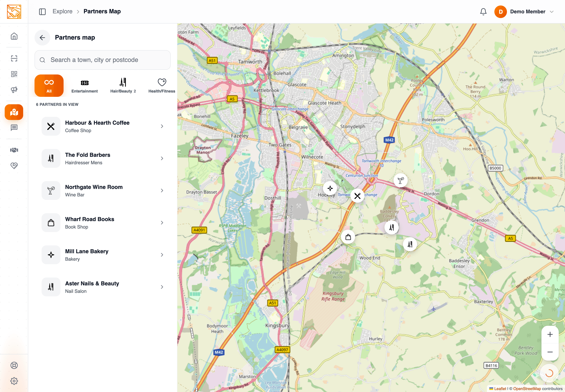Image resolution: width=565 pixels, height=392 pixels.
Task: Open the handshake partners icon in sidebar
Action: click(14, 150)
